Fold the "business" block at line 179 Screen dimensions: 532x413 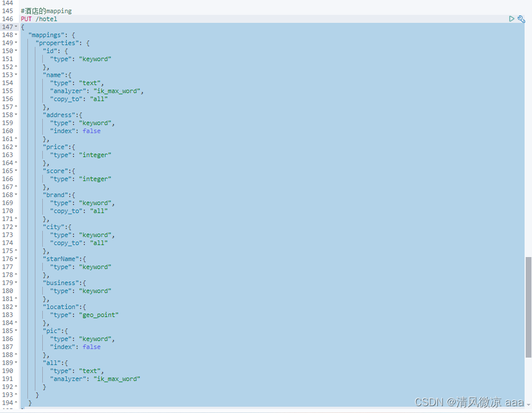[x=16, y=283]
